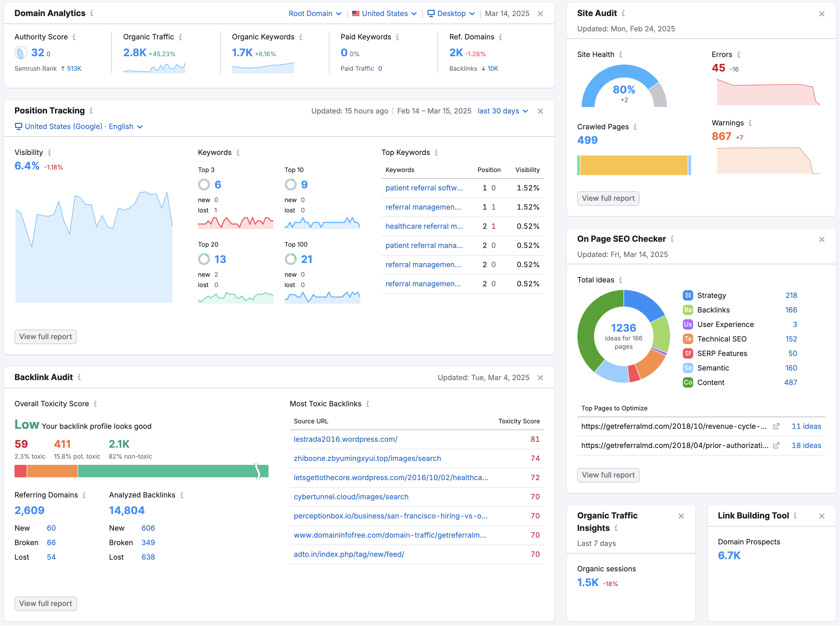Click the On Page SEO Checker info icon
Screen dimensions: 840x626
[672, 239]
